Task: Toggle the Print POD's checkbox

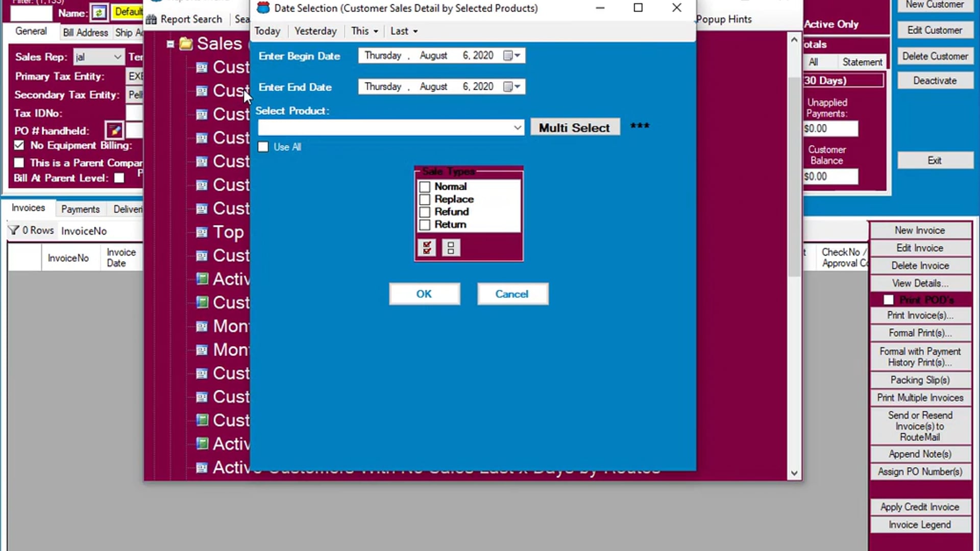Action: point(889,300)
